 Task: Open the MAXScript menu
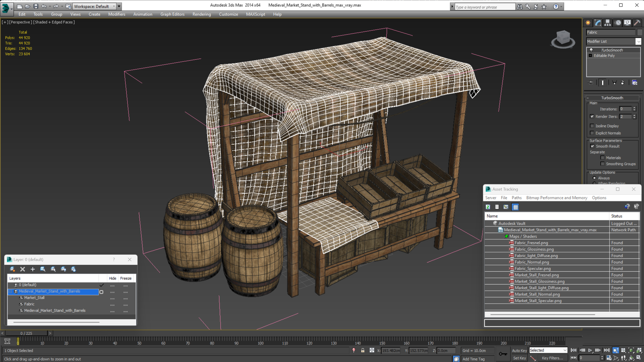(x=255, y=14)
